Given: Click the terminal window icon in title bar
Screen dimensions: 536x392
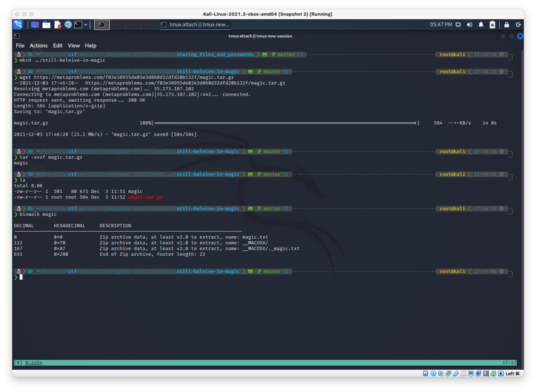Looking at the screenshot, I should coord(17,36).
